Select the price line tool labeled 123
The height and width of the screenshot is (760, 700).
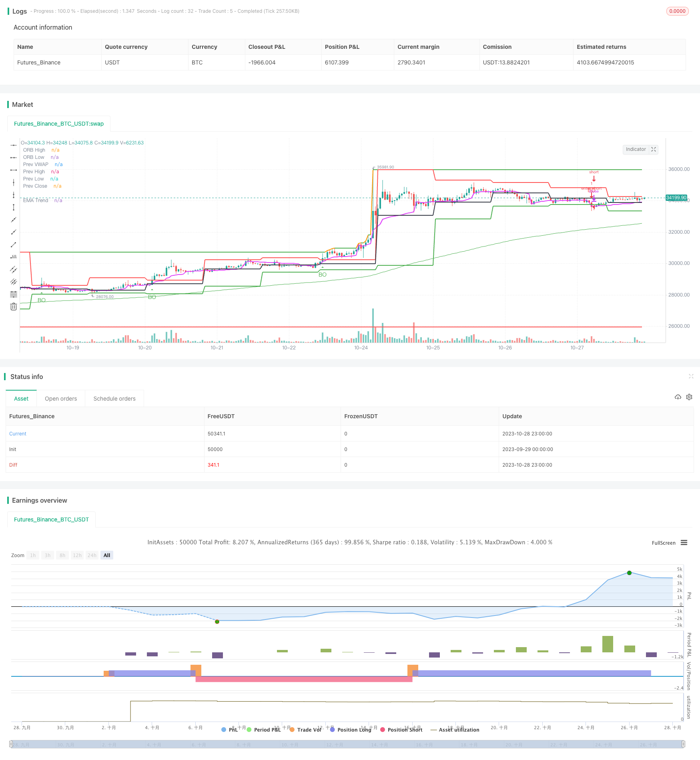14,257
